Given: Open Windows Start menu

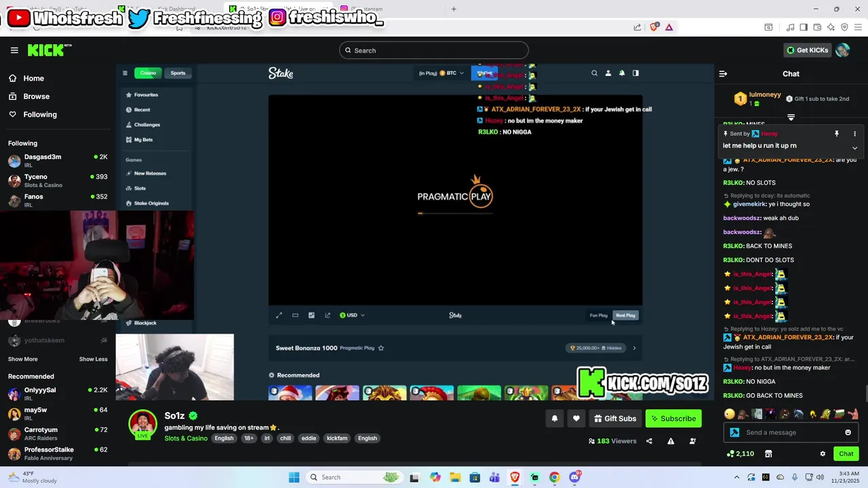Looking at the screenshot, I should coord(294,477).
